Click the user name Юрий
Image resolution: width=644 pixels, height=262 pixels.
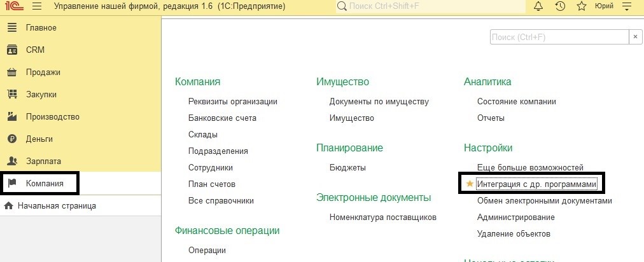603,6
